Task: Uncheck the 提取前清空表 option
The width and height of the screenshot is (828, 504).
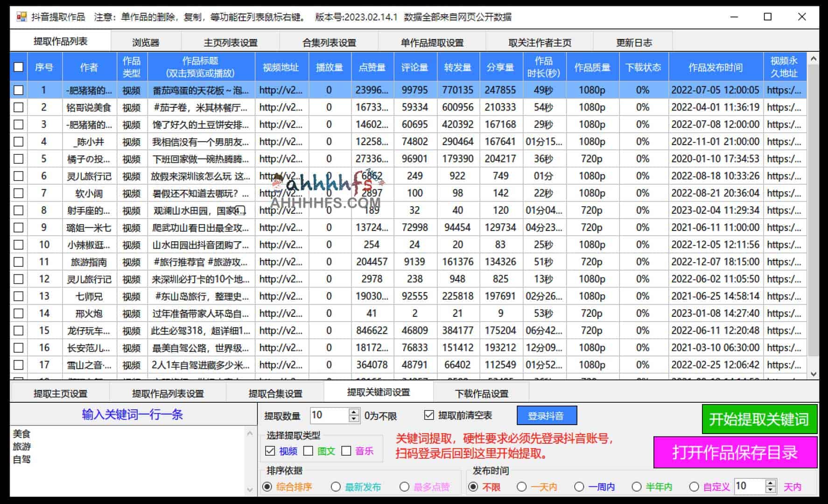Action: point(429,415)
